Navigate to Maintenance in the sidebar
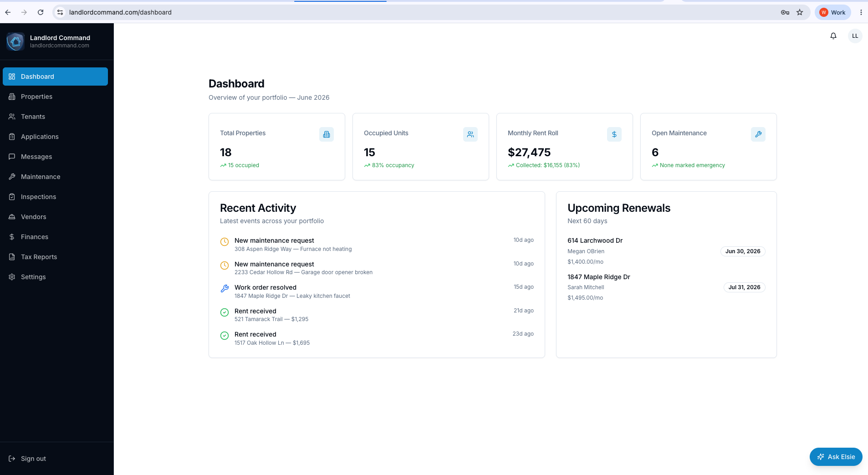Screen dimensions: 868x475 pos(55,177)
